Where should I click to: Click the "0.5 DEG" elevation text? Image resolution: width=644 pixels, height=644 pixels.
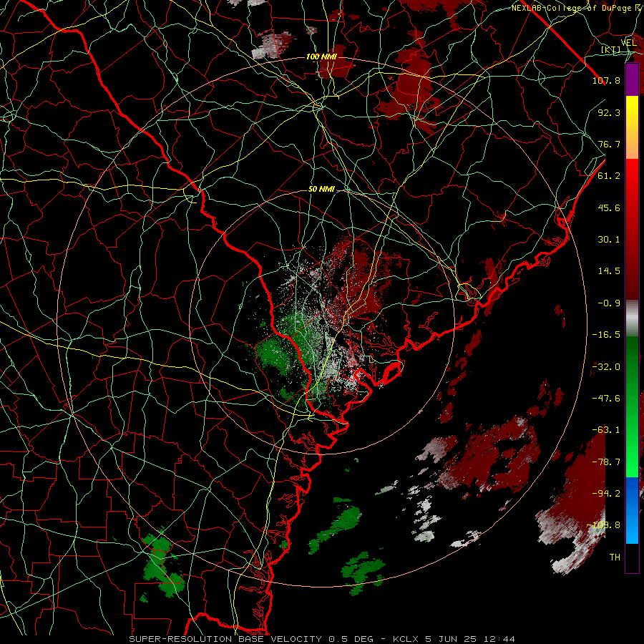(351, 639)
